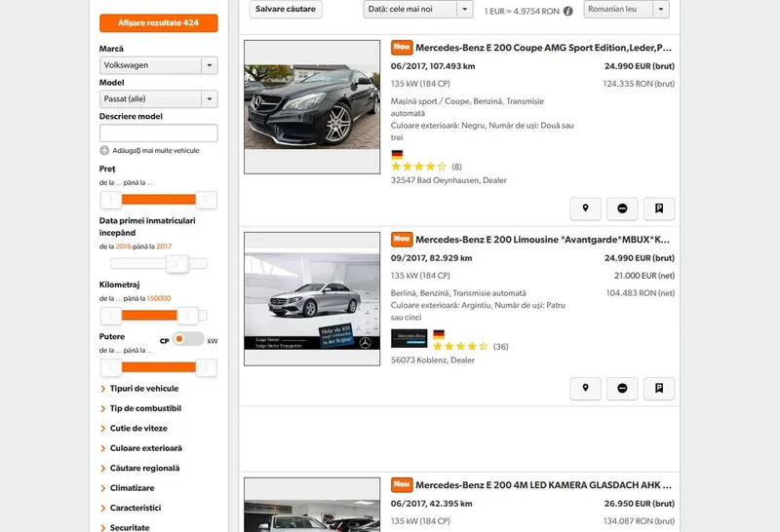The width and height of the screenshot is (780, 532).
Task: Expand the Tip de combustibil filter section
Action: pyautogui.click(x=145, y=408)
